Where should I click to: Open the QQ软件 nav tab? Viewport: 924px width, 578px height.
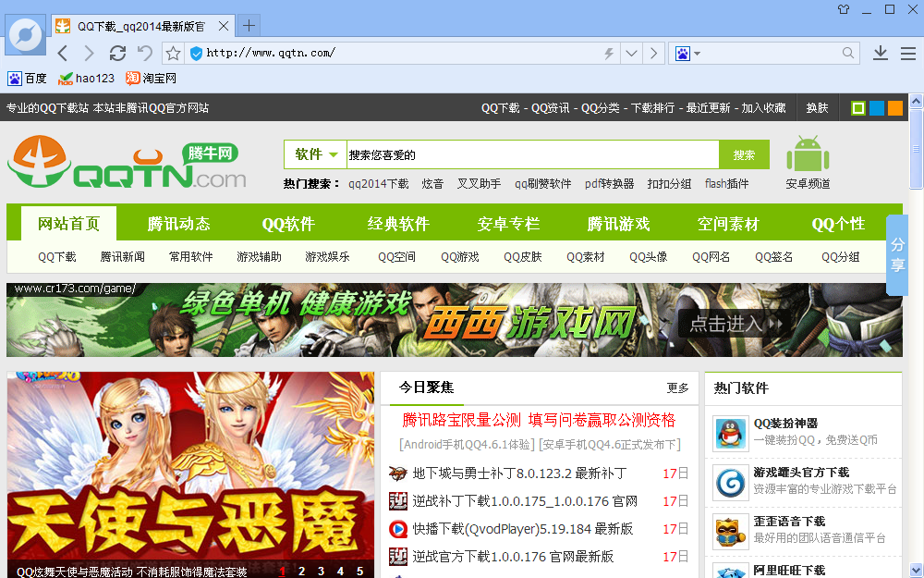288,224
